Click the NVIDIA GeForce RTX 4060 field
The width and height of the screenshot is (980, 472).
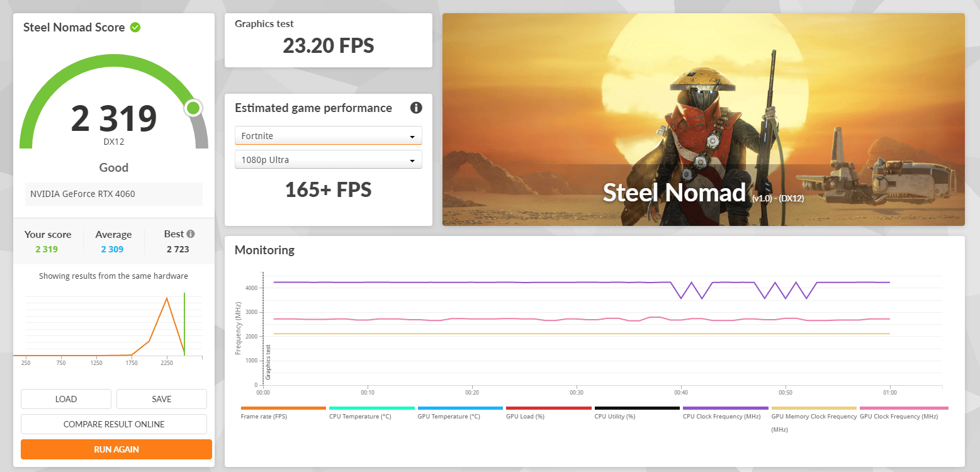click(x=114, y=194)
